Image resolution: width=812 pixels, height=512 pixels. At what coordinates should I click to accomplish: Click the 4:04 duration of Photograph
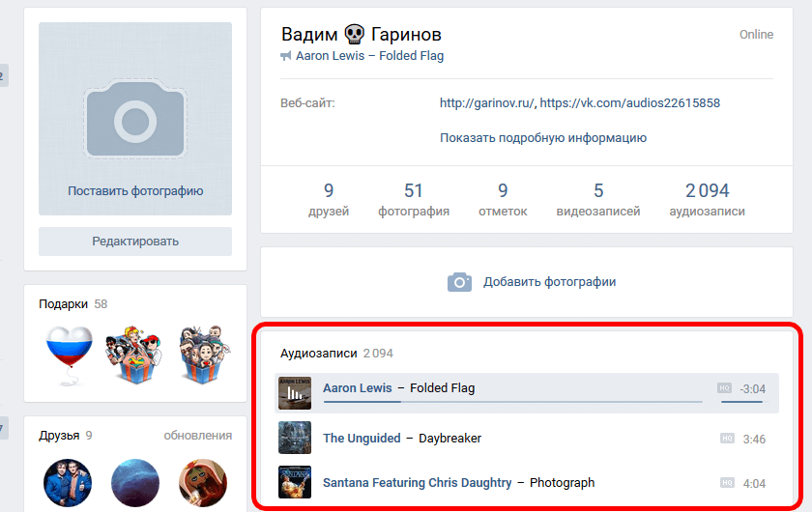(754, 484)
